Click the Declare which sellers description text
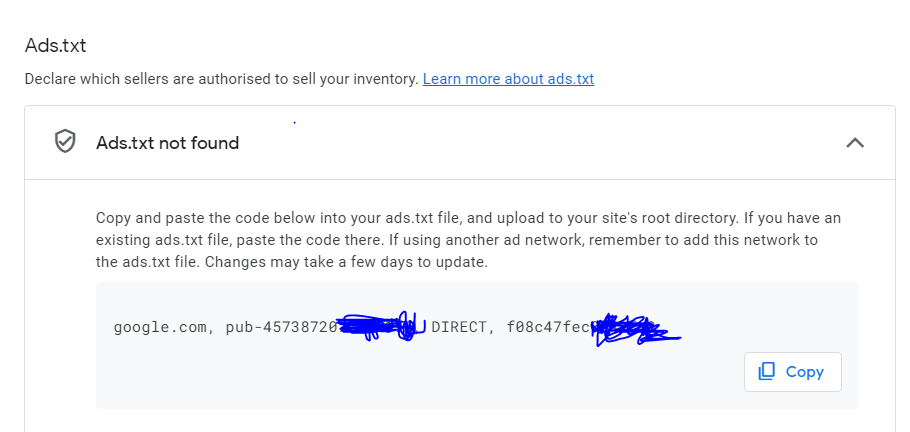The image size is (910, 432). point(222,79)
